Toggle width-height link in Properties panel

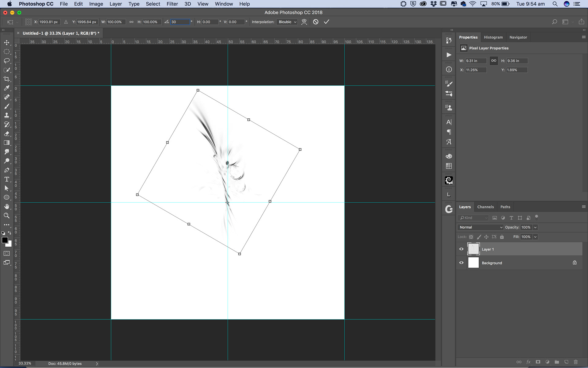click(494, 61)
